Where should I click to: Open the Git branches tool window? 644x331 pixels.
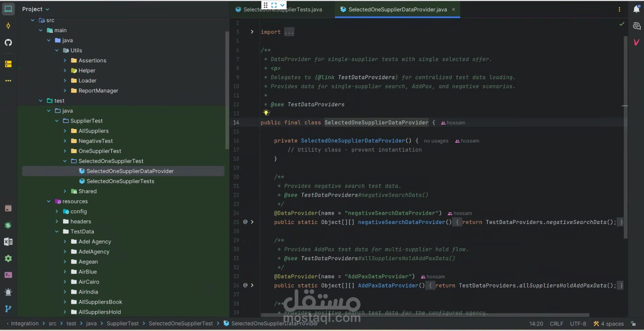pyautogui.click(x=8, y=309)
